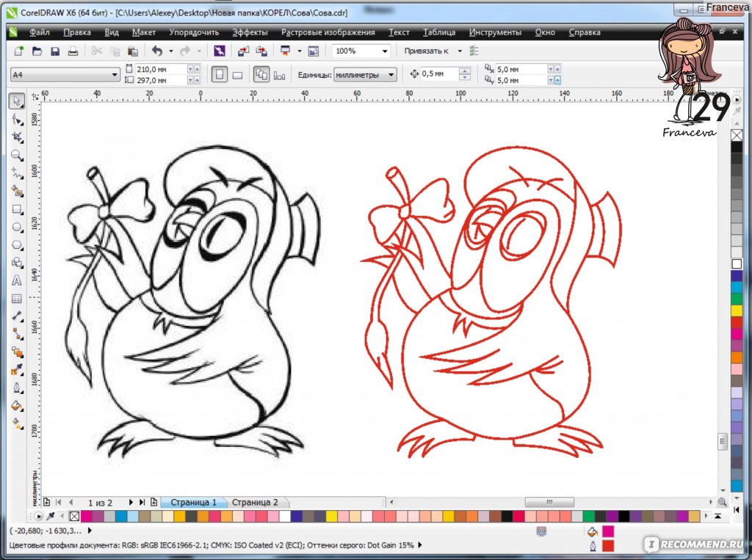Go to the previous page arrow
The width and height of the screenshot is (752, 560).
point(71,503)
